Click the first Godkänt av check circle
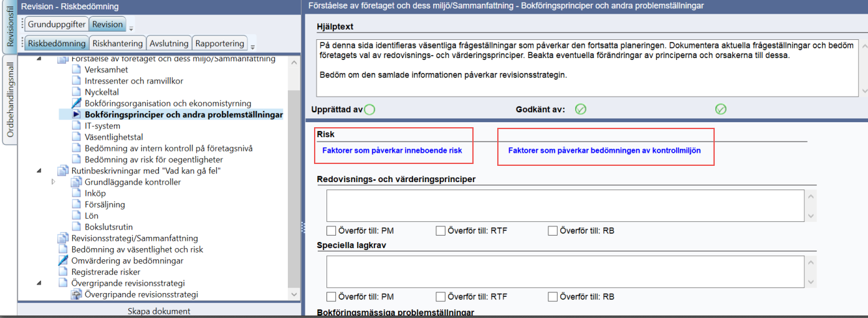The height and width of the screenshot is (318, 868). [581, 110]
